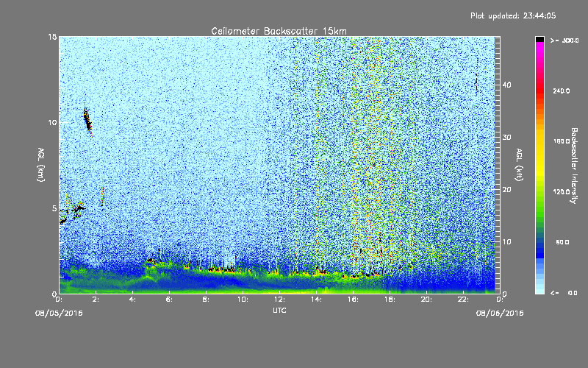588x368 pixels.
Task: Click the UTC axis label
Action: 279,311
